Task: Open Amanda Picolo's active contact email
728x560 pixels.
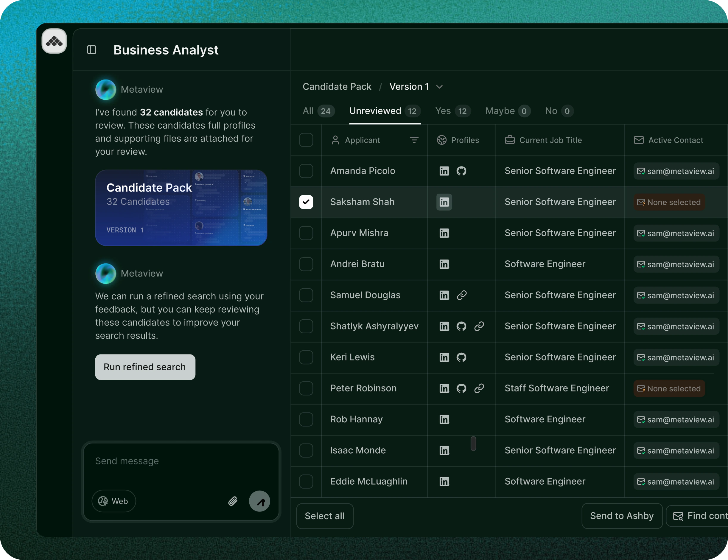Action: pos(676,171)
